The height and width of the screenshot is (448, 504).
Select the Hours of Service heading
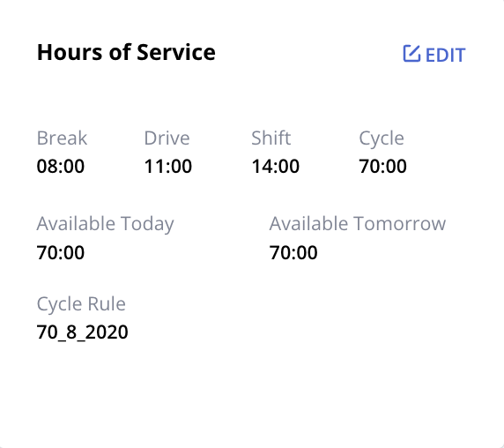tap(126, 52)
